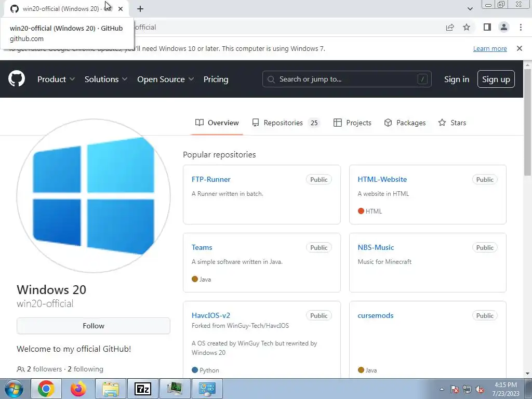Switch to the Projects tab
This screenshot has width=532, height=399.
point(352,123)
